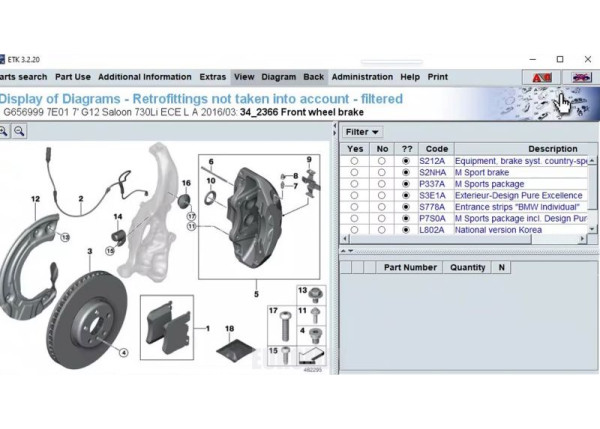Click the zoom out magnifier icon
This screenshot has width=600, height=429.
pos(18,132)
